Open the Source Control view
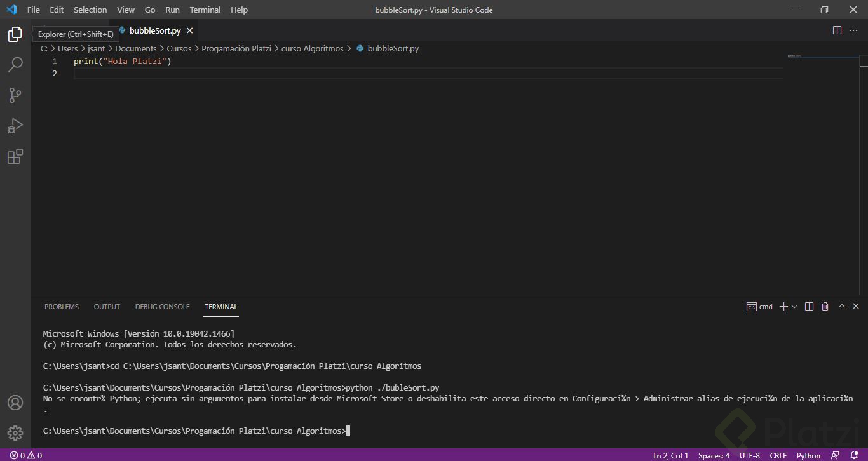This screenshot has height=461, width=868. [x=15, y=95]
